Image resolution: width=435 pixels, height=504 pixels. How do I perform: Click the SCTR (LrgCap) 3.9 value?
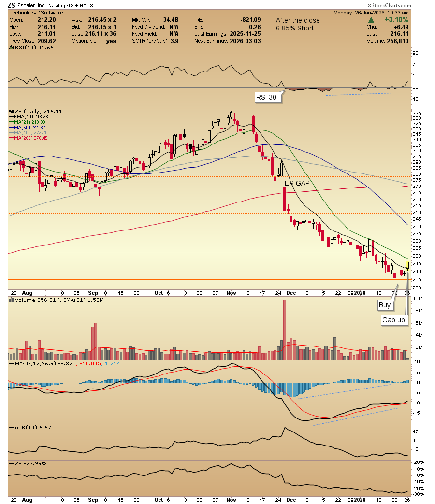coord(174,41)
